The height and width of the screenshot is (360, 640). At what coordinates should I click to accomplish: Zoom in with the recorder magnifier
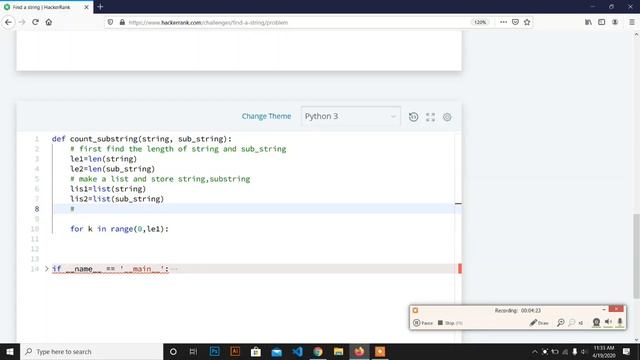[560, 323]
